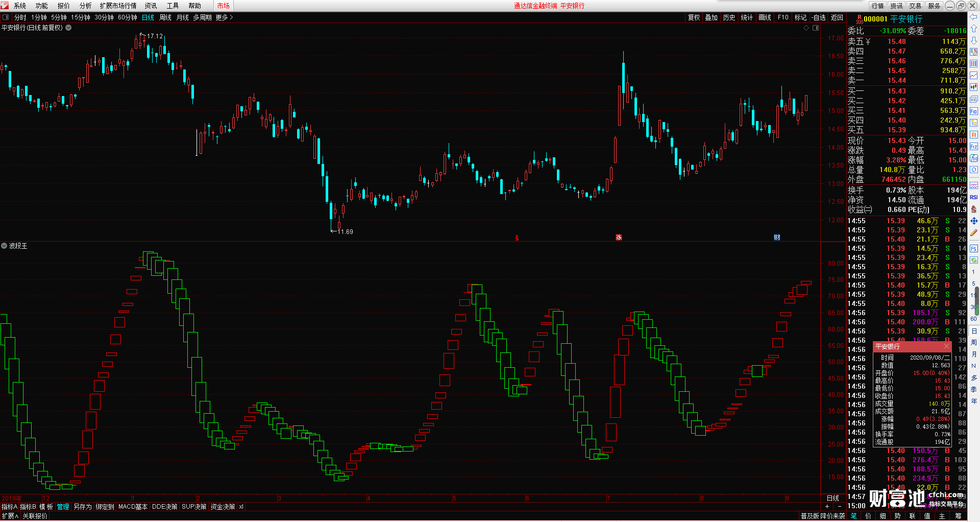
Task: Select the 指标A tab at bottom
Action: [9, 507]
